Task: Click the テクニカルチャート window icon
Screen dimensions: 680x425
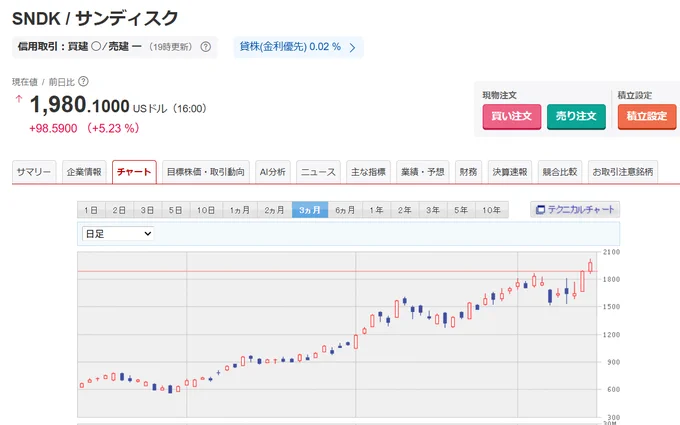Action: click(x=540, y=210)
